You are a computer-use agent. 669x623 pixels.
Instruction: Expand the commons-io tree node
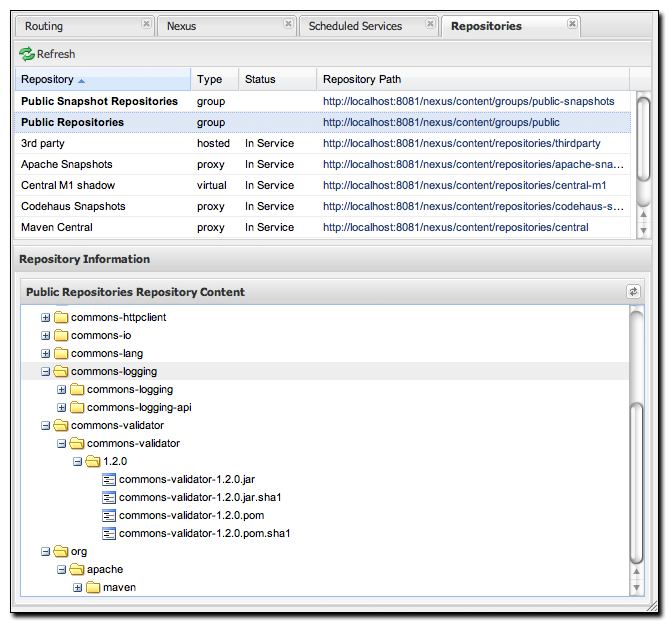click(45, 336)
